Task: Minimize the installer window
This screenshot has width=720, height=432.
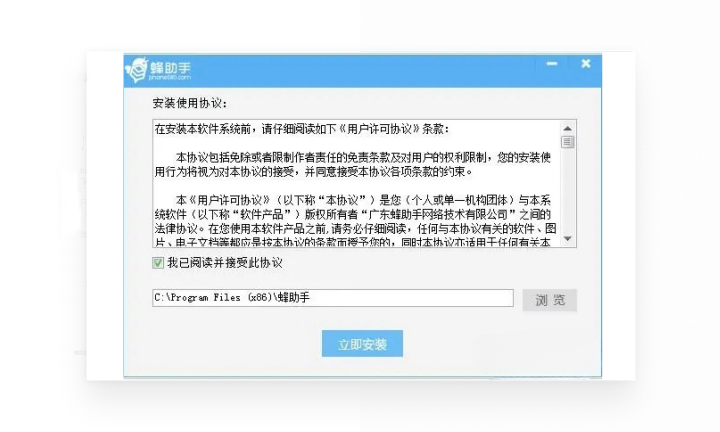Action: [x=552, y=63]
